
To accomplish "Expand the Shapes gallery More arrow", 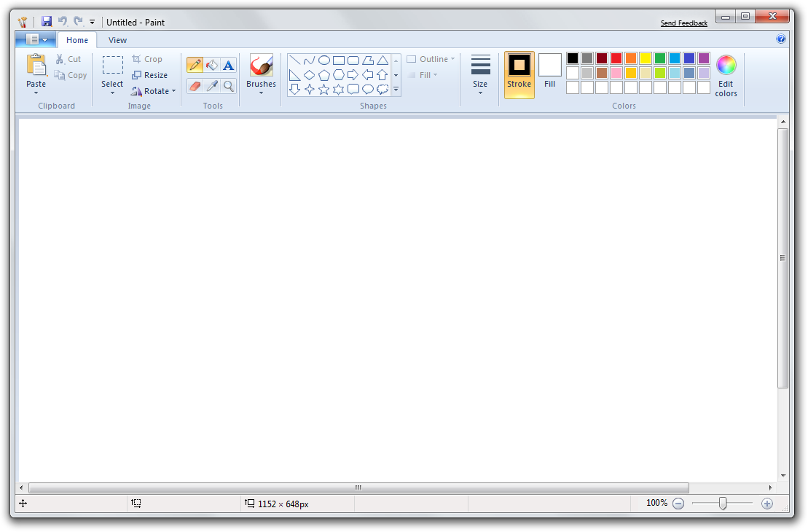I will (396, 90).
